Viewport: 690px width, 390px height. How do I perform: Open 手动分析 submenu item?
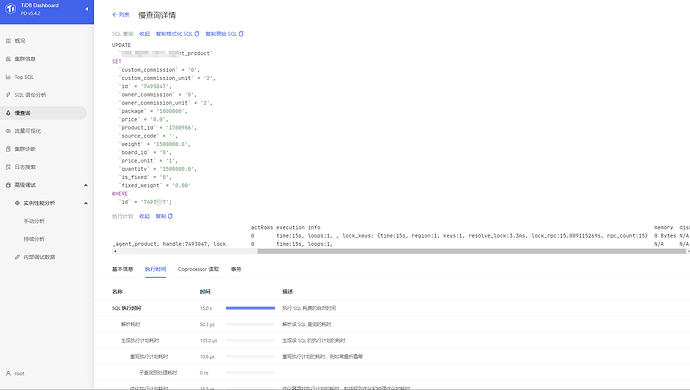tap(34, 221)
